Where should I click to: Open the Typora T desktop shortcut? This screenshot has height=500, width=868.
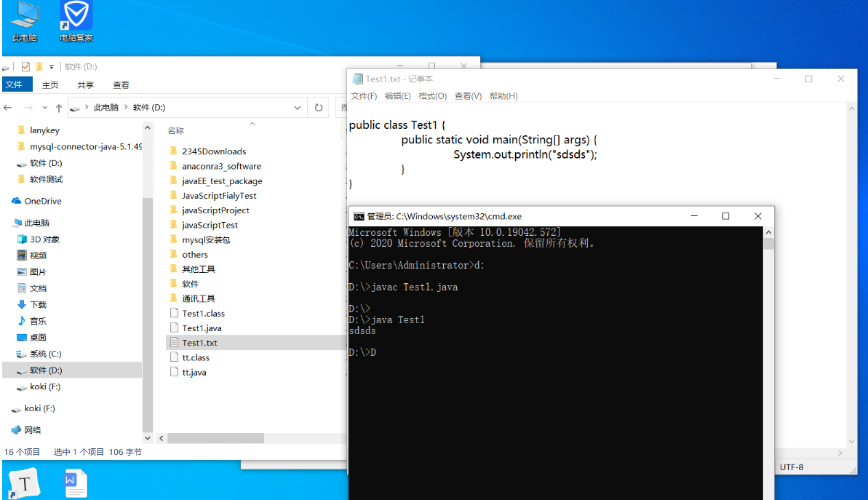pyautogui.click(x=24, y=483)
